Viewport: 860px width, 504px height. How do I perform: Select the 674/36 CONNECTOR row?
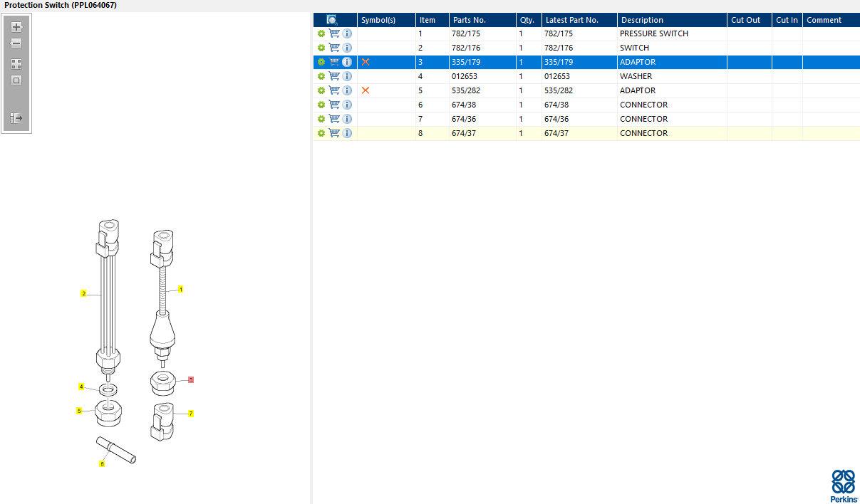pos(586,119)
